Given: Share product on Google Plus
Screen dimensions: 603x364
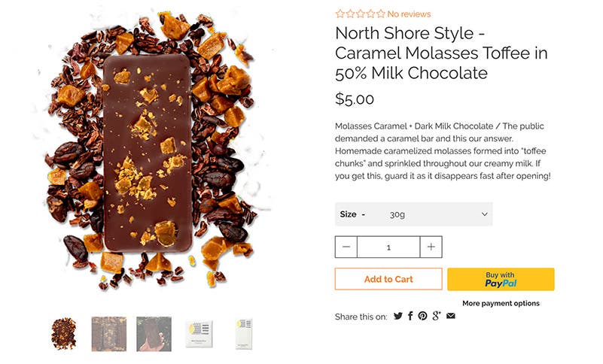Looking at the screenshot, I should pos(437,316).
